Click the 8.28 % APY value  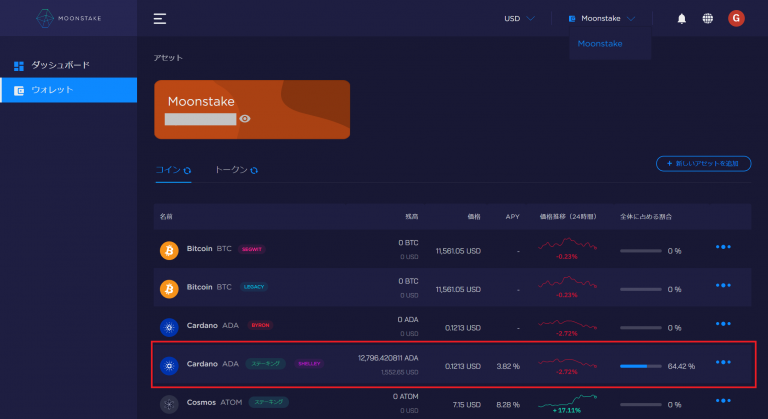pyautogui.click(x=508, y=405)
